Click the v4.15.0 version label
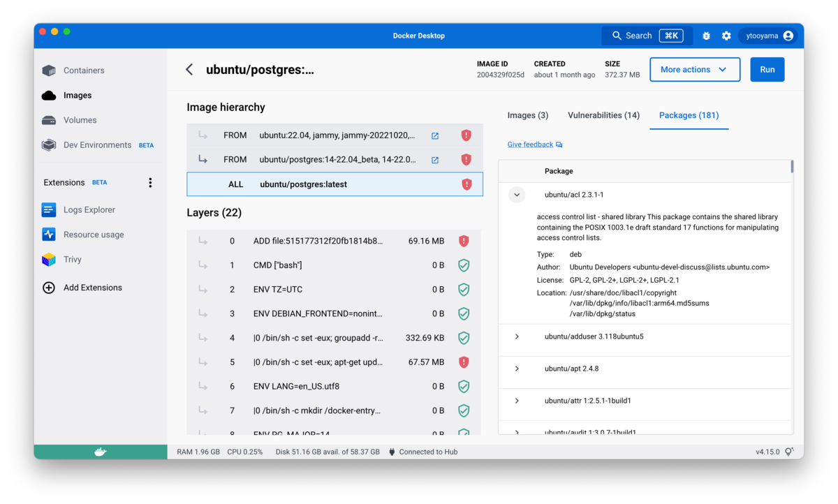The height and width of the screenshot is (504, 838). point(767,452)
